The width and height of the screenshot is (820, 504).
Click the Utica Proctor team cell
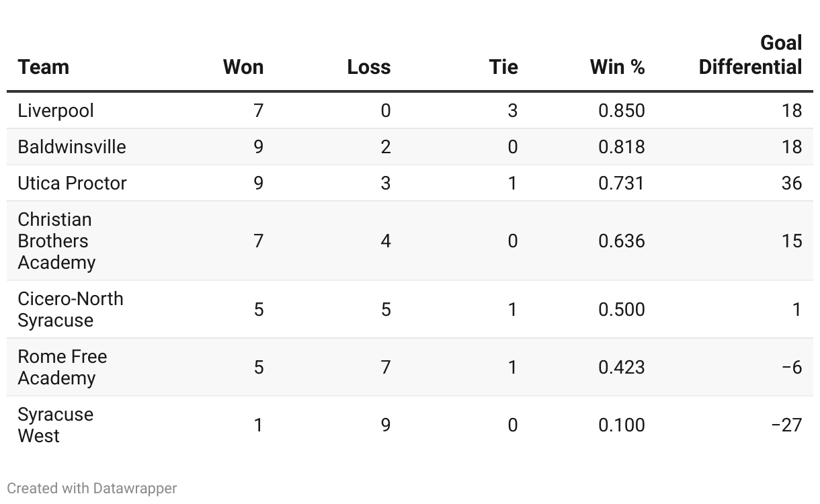point(72,183)
